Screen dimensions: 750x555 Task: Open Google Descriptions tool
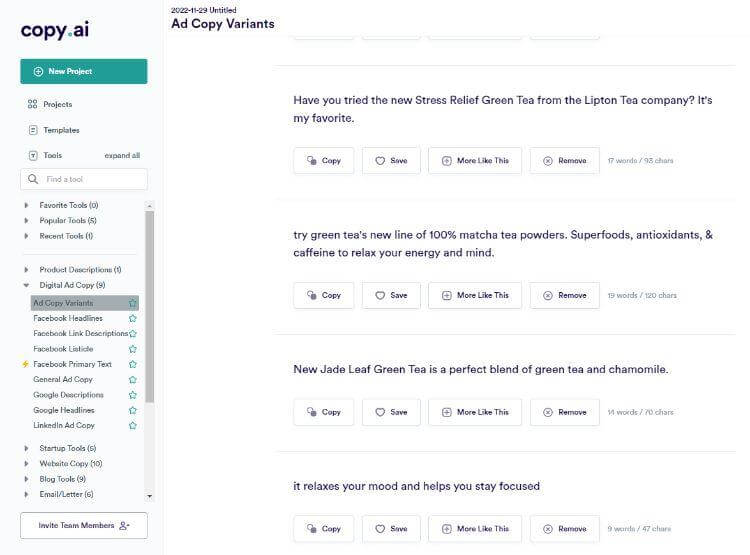pyautogui.click(x=68, y=395)
